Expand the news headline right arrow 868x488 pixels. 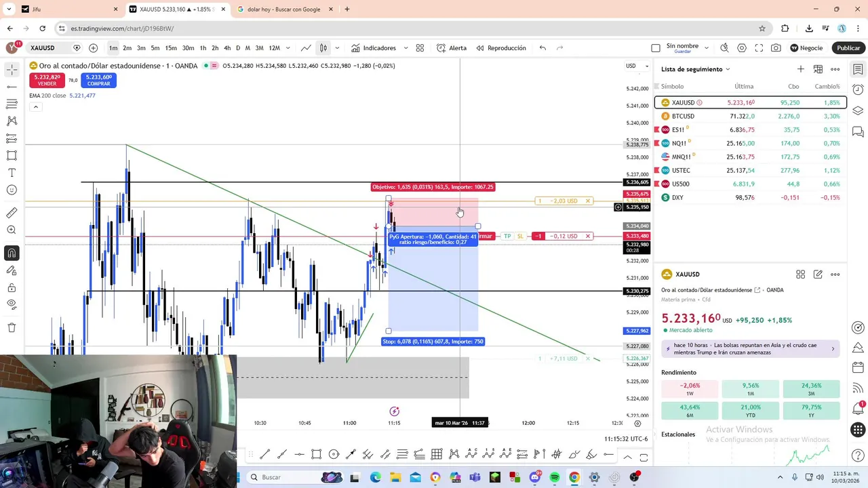(x=833, y=348)
